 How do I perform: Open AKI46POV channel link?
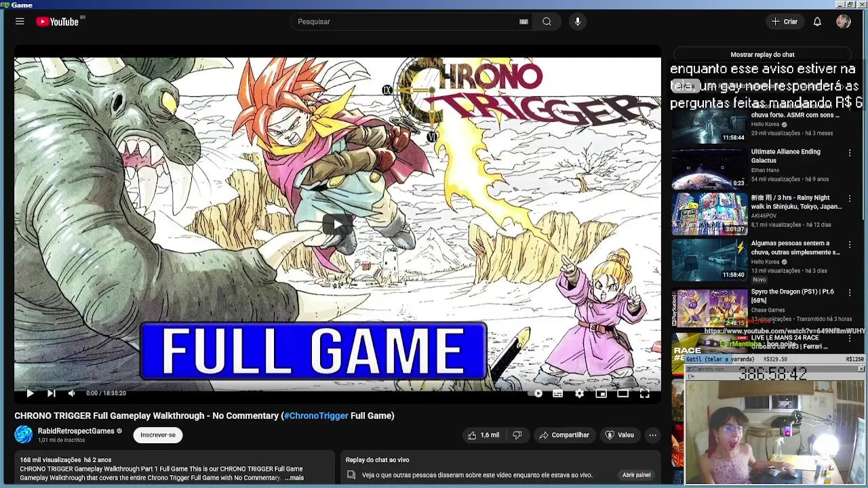[764, 216]
